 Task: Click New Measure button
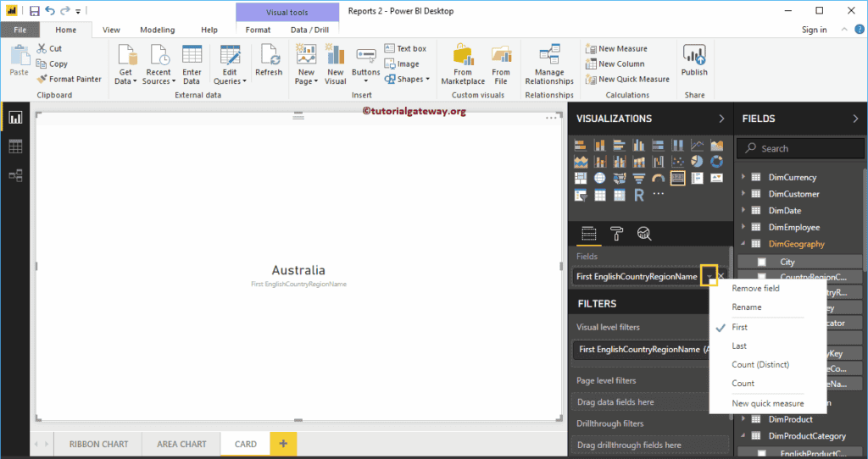click(x=616, y=48)
